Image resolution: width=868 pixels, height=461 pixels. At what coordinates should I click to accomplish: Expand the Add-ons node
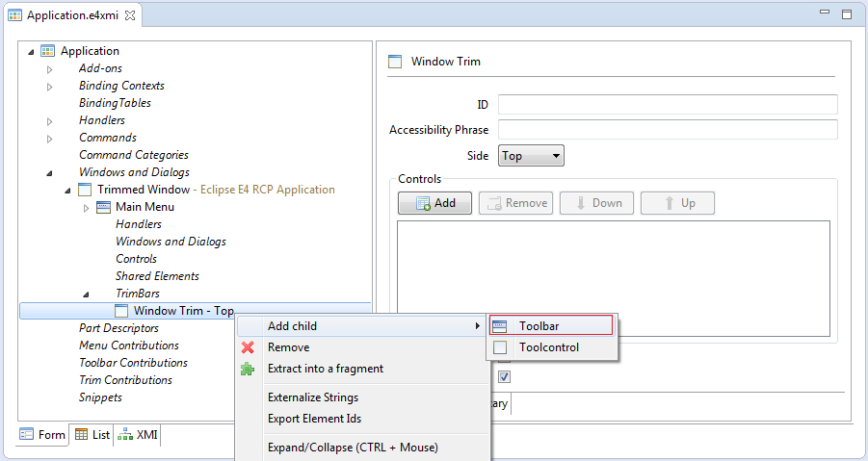tap(50, 69)
